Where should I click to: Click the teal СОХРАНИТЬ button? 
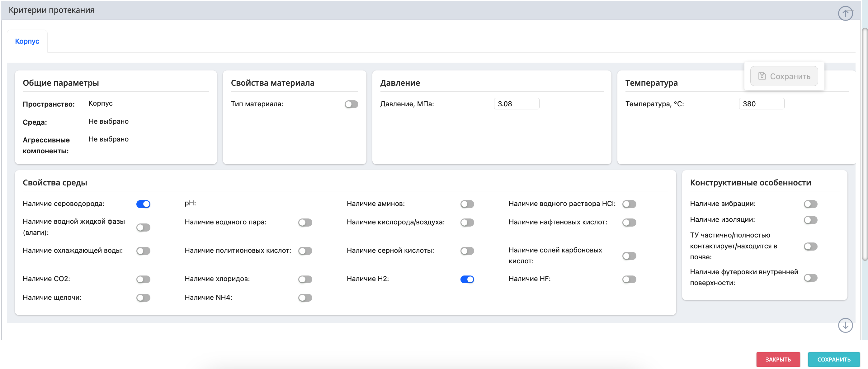coord(834,360)
